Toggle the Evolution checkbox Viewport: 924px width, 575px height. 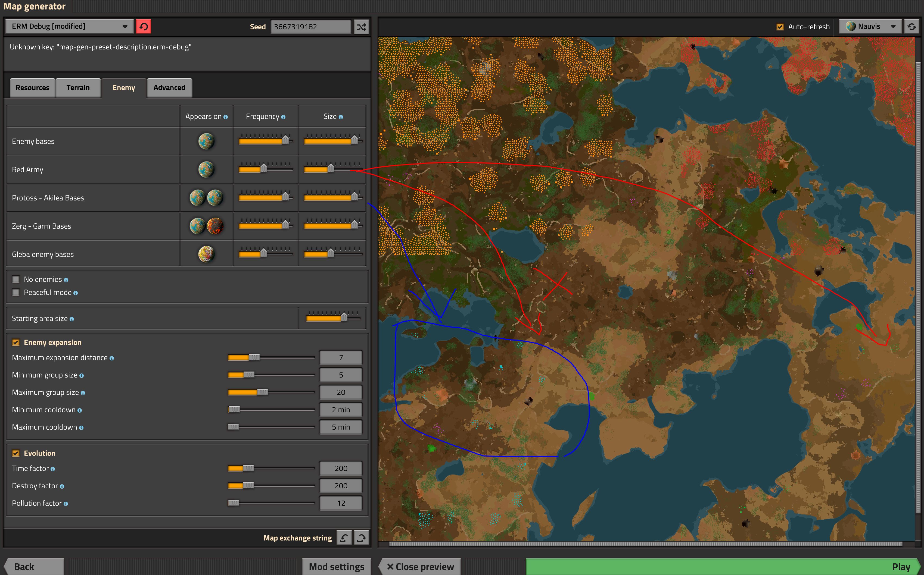(x=16, y=453)
